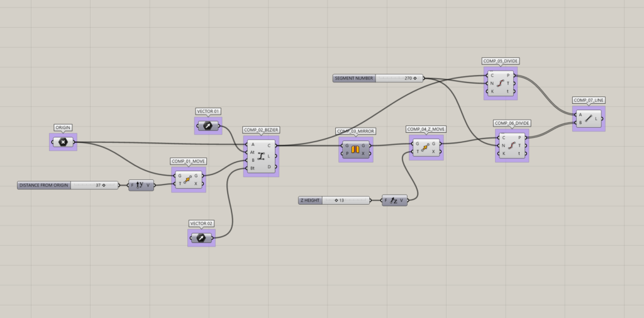Select the COMP_04_Z_MOVE component icon

pos(426,148)
